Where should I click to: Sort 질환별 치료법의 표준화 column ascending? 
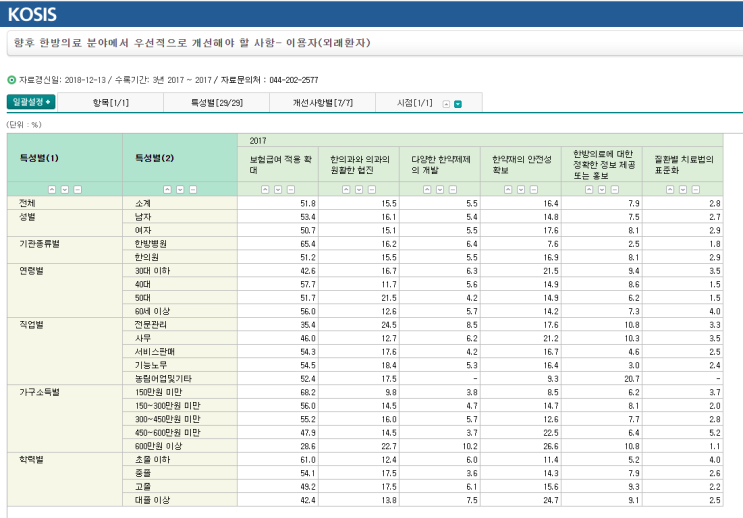[x=671, y=190]
